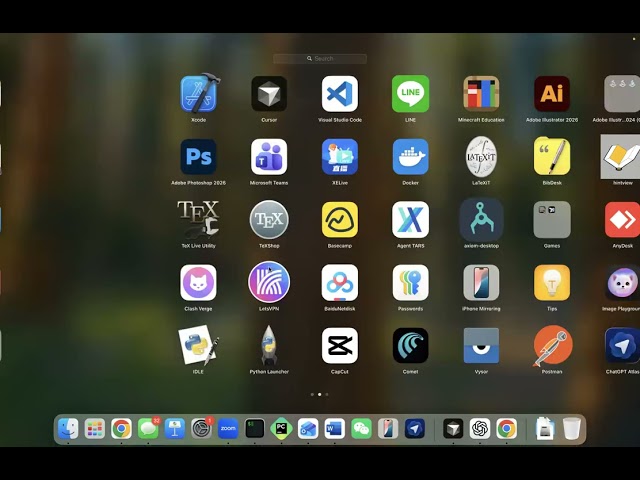Open iPhone Mirroring in the Dock
Screen dimensions: 640x480
tap(388, 429)
